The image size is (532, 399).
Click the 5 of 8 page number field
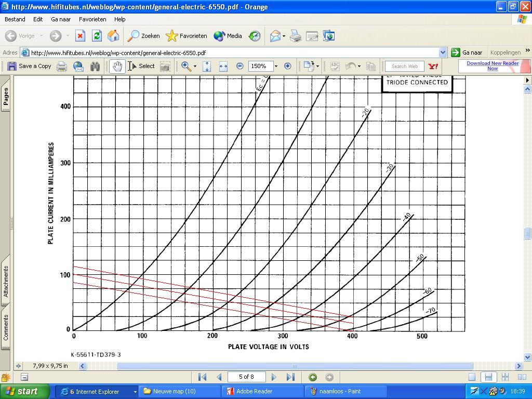[246, 377]
